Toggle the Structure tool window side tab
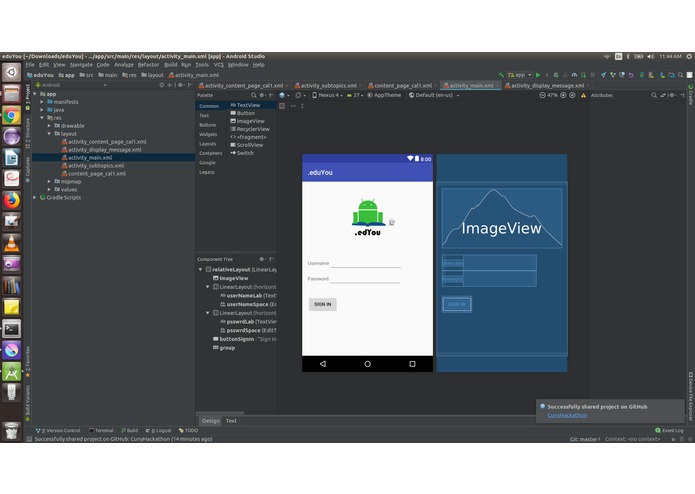Image resolution: width=695 pixels, height=494 pixels. [x=27, y=133]
